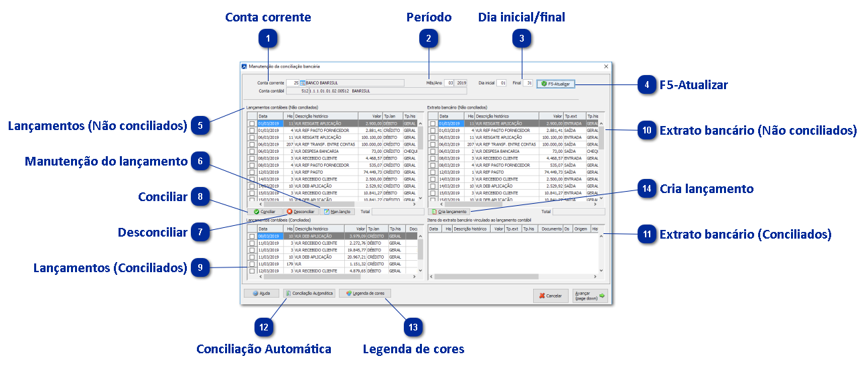This screenshot has width=868, height=368.
Task: Click Total field under Lançamentos contábeis
Action: tap(397, 211)
